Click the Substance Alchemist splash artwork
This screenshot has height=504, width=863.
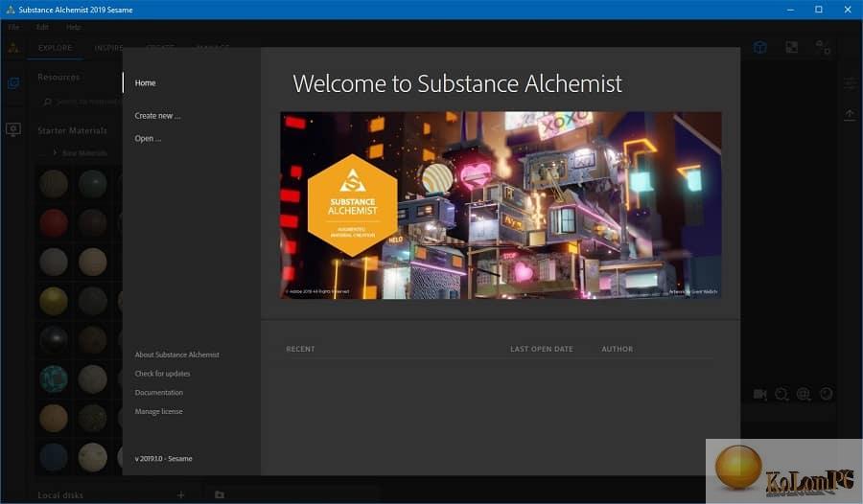pos(501,205)
